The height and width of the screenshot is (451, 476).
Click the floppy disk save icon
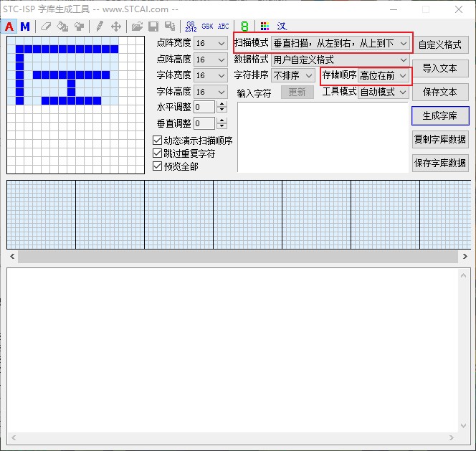click(153, 27)
